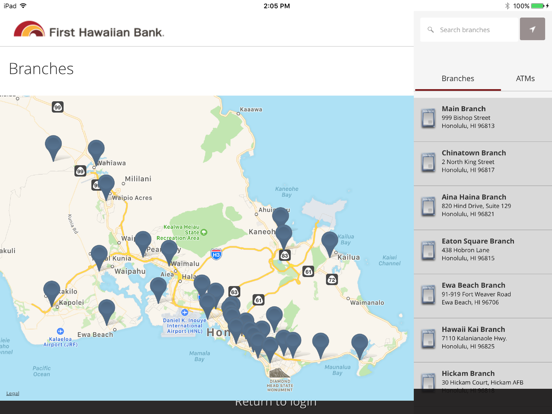Screen dimensions: 552x414
Task: Tap the map pin near Wahiawa
Action: point(96,151)
